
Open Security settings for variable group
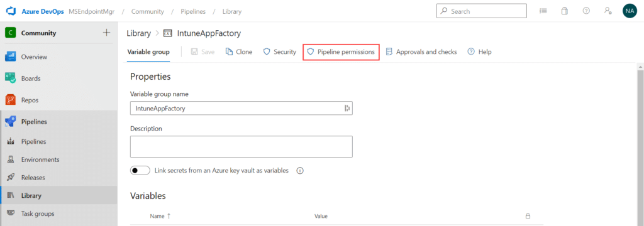coord(280,52)
